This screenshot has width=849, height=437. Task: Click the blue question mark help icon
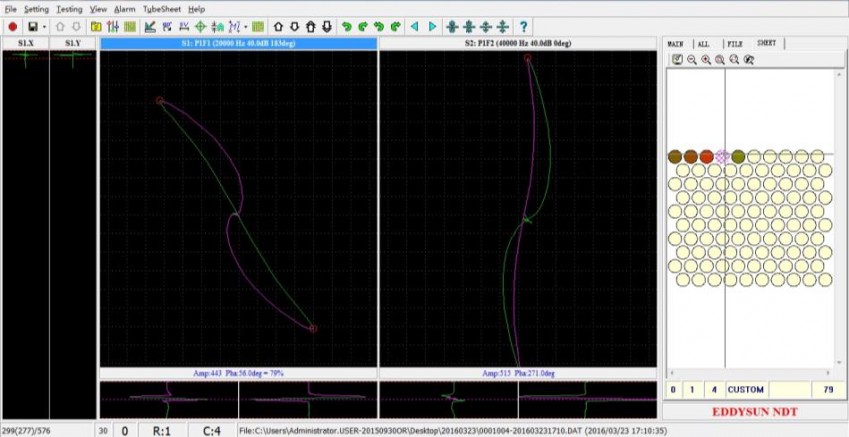tap(523, 26)
